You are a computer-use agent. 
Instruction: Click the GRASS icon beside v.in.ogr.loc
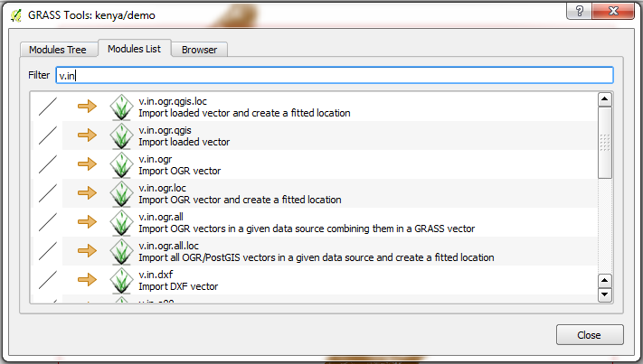tap(121, 193)
